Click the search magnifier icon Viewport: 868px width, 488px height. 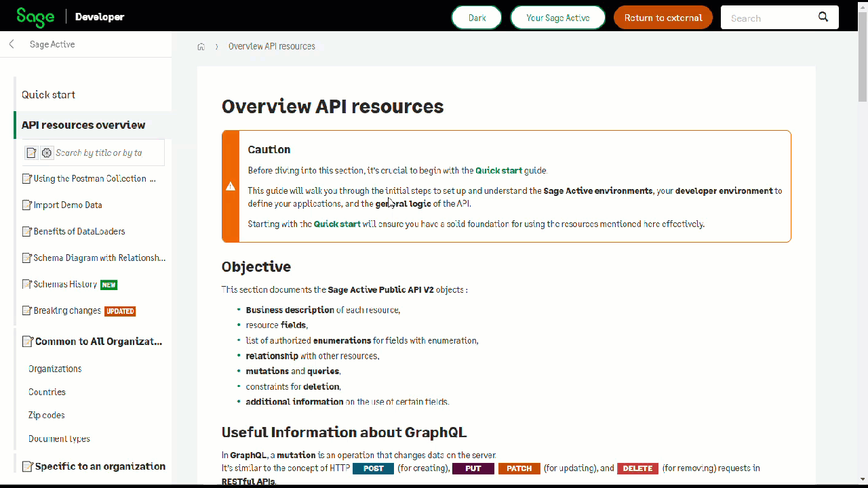823,17
